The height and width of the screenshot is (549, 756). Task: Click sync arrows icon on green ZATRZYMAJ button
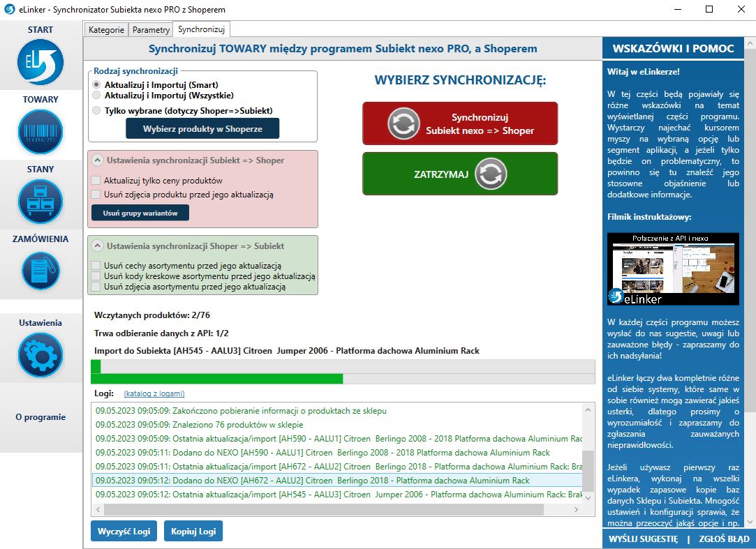(x=491, y=174)
